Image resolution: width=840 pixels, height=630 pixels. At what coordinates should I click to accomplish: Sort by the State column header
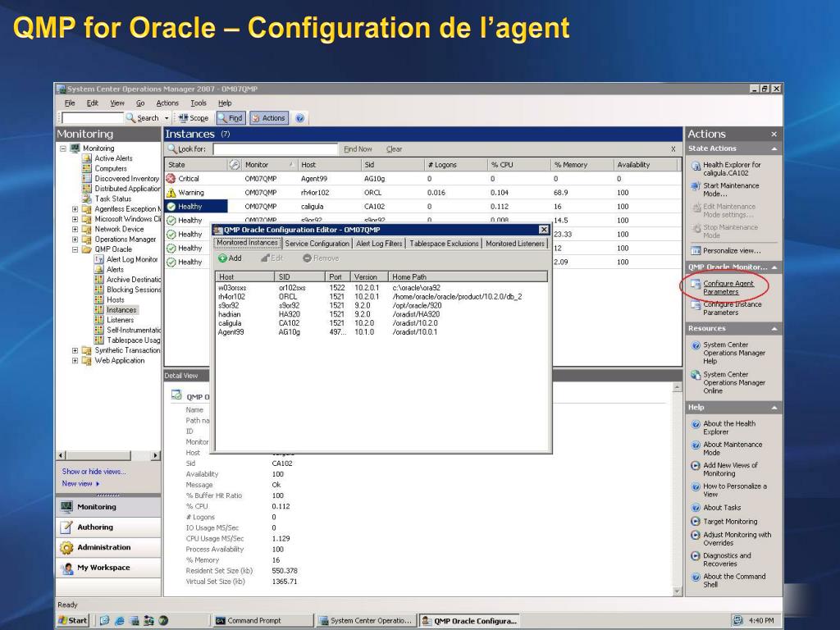pos(195,165)
